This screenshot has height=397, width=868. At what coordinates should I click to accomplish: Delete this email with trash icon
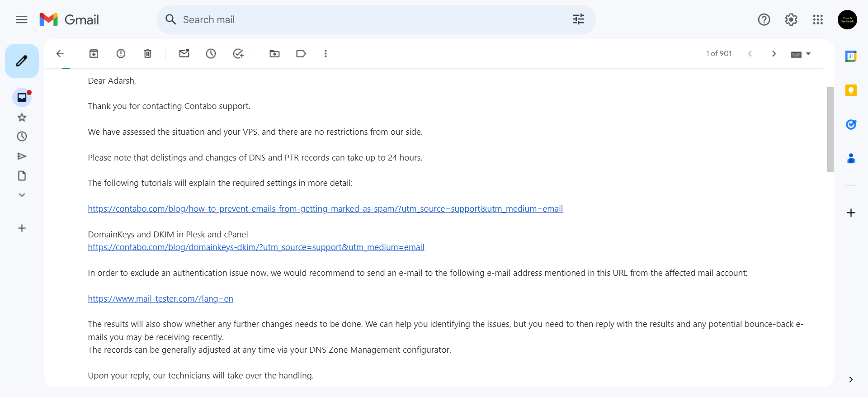pos(147,54)
